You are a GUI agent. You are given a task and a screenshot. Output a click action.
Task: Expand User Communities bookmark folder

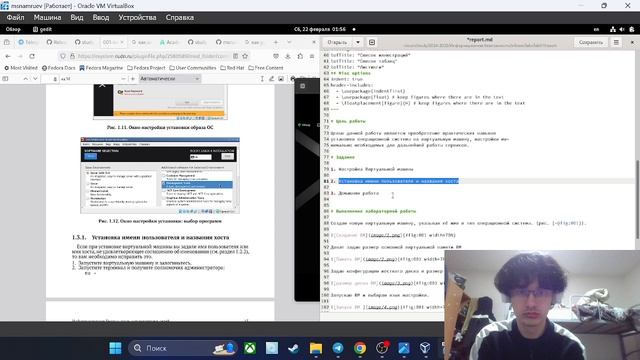[x=193, y=68]
